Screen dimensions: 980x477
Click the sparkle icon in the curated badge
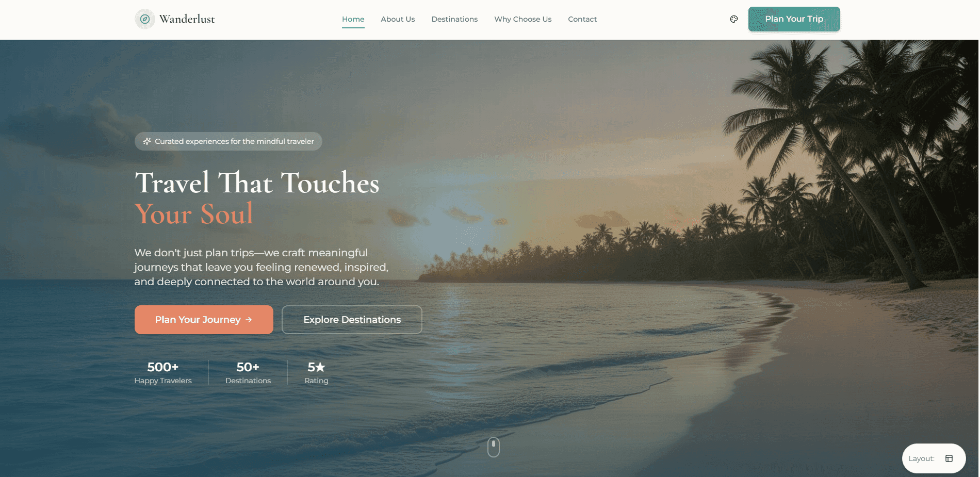pyautogui.click(x=147, y=141)
